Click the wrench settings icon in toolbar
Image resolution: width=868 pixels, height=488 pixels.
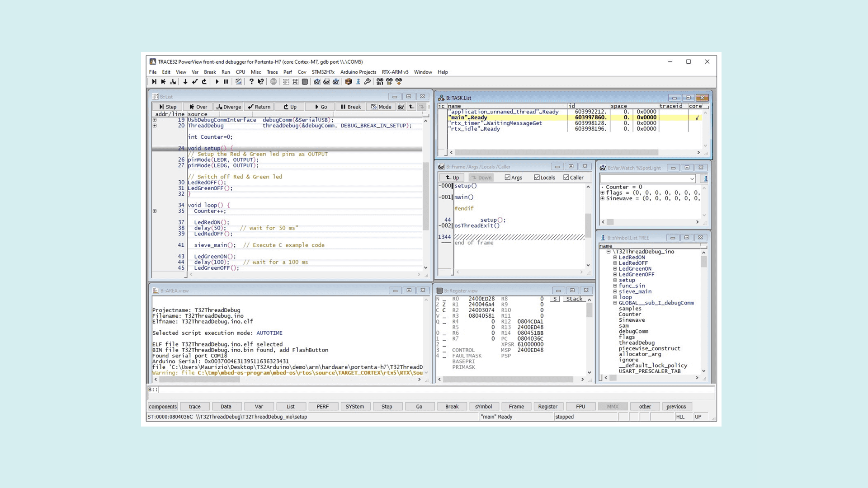pos(367,82)
